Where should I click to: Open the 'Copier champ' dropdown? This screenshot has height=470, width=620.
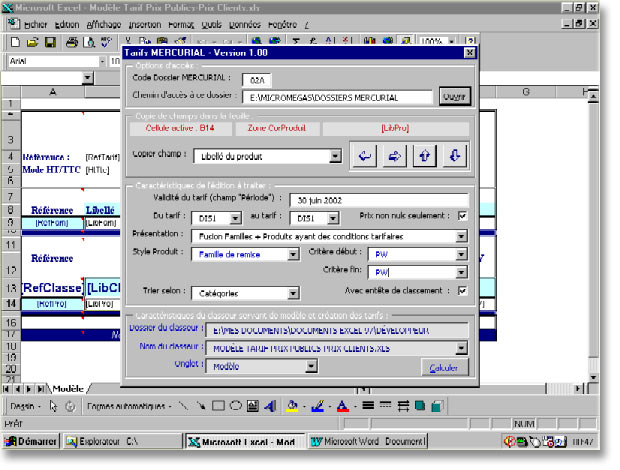[335, 156]
